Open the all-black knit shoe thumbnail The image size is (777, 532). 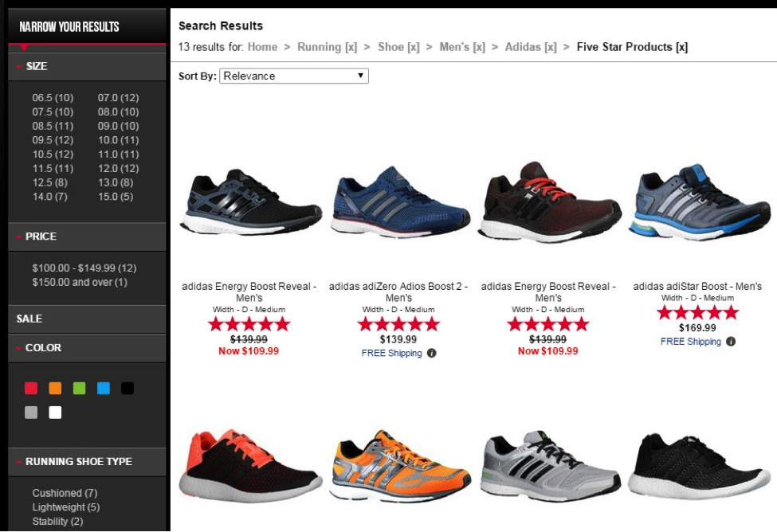tap(699, 466)
